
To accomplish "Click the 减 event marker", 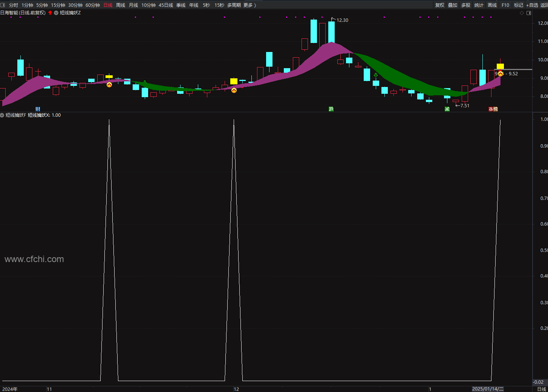I will (447, 109).
